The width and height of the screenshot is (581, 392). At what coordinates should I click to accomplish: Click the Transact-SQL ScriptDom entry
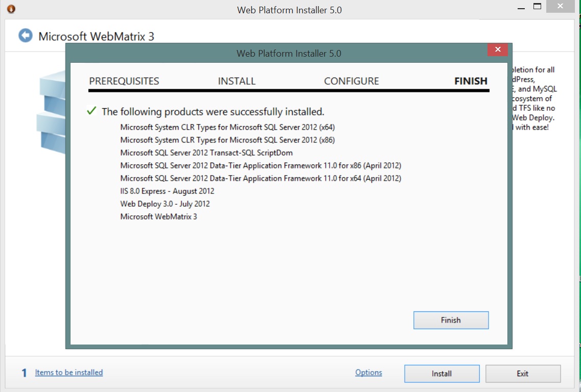point(206,153)
